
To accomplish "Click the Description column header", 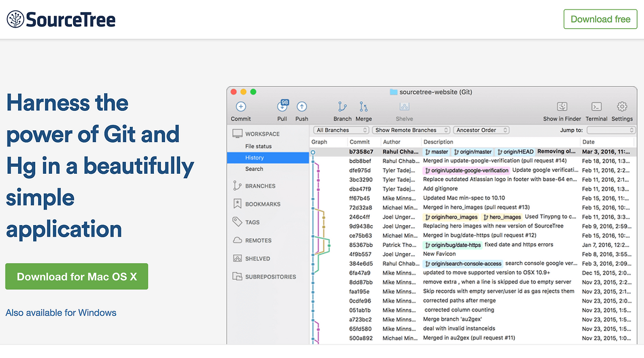I will coord(438,142).
